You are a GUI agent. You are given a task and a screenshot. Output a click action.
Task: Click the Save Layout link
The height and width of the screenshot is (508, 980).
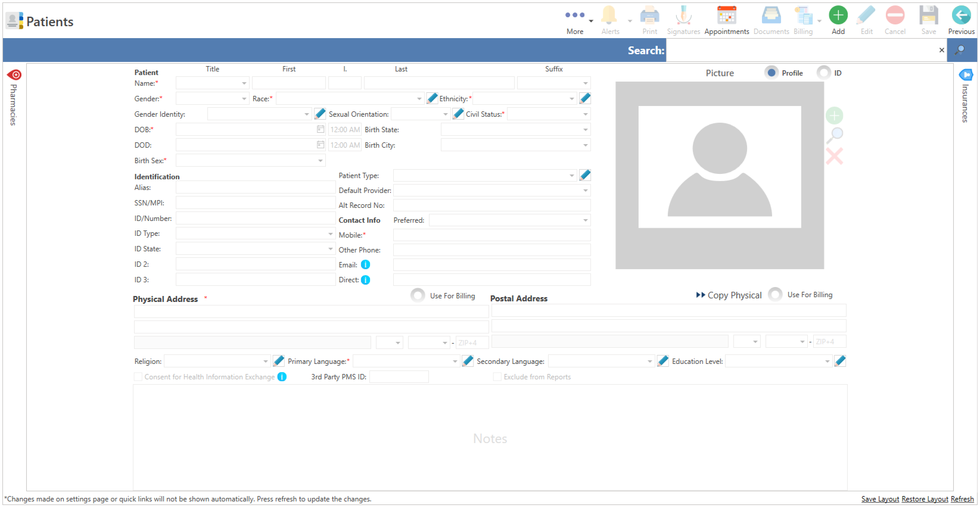[880, 499]
